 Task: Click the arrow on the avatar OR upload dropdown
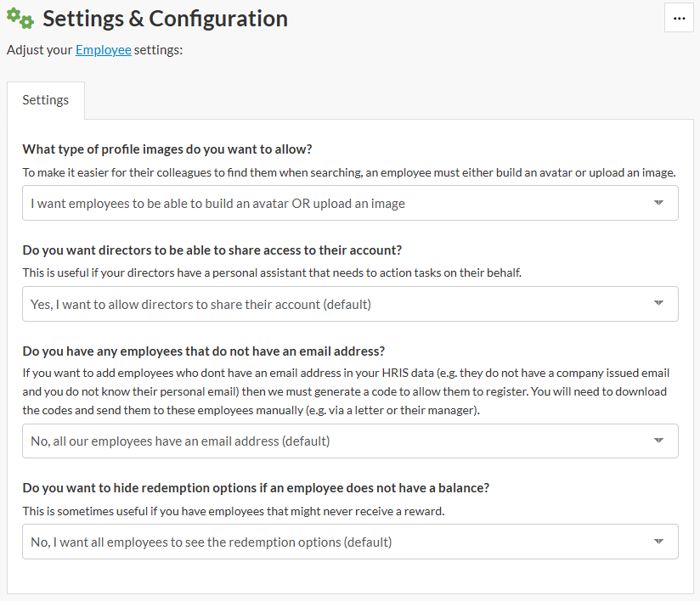658,203
